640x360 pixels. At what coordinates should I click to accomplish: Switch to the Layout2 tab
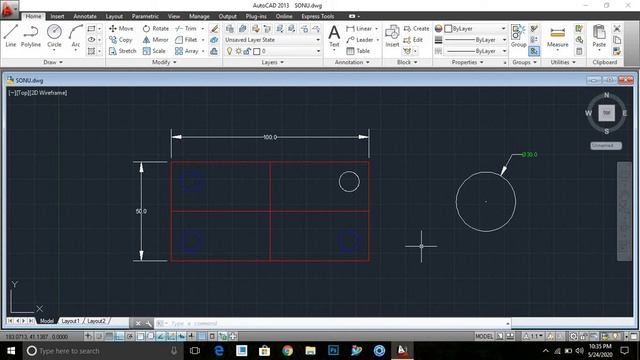[x=96, y=321]
